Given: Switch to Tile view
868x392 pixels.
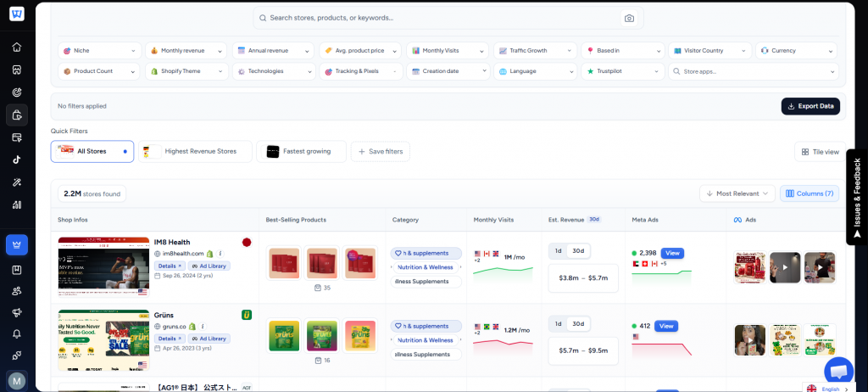Looking at the screenshot, I should (x=820, y=152).
